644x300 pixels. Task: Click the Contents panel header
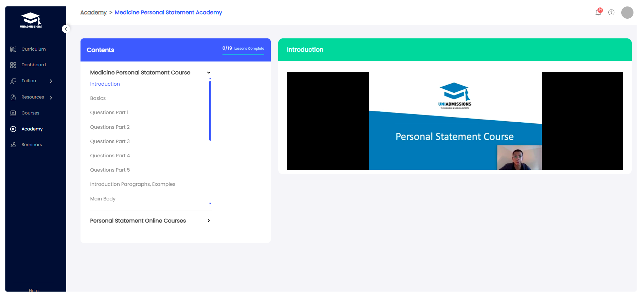(x=176, y=50)
